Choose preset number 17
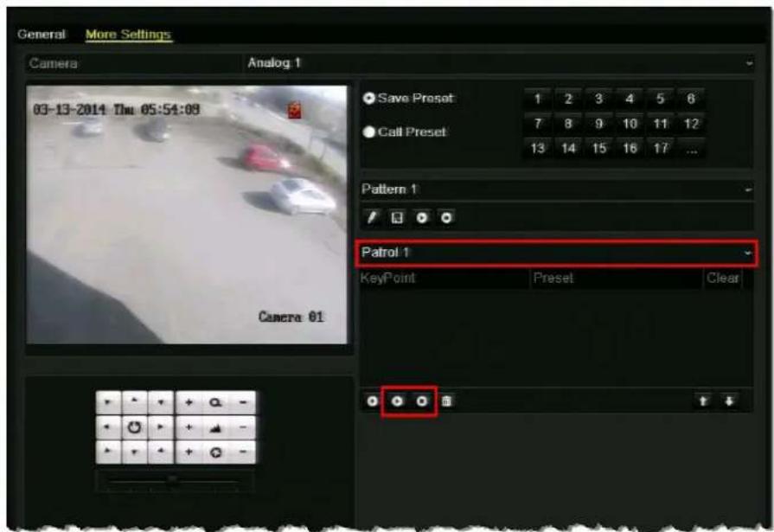The image size is (774, 532). tap(661, 148)
